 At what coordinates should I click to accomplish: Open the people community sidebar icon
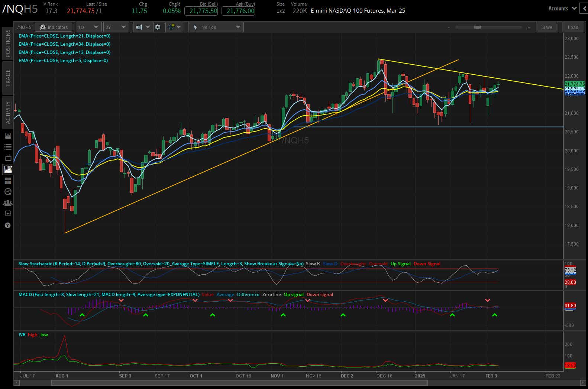click(7, 203)
